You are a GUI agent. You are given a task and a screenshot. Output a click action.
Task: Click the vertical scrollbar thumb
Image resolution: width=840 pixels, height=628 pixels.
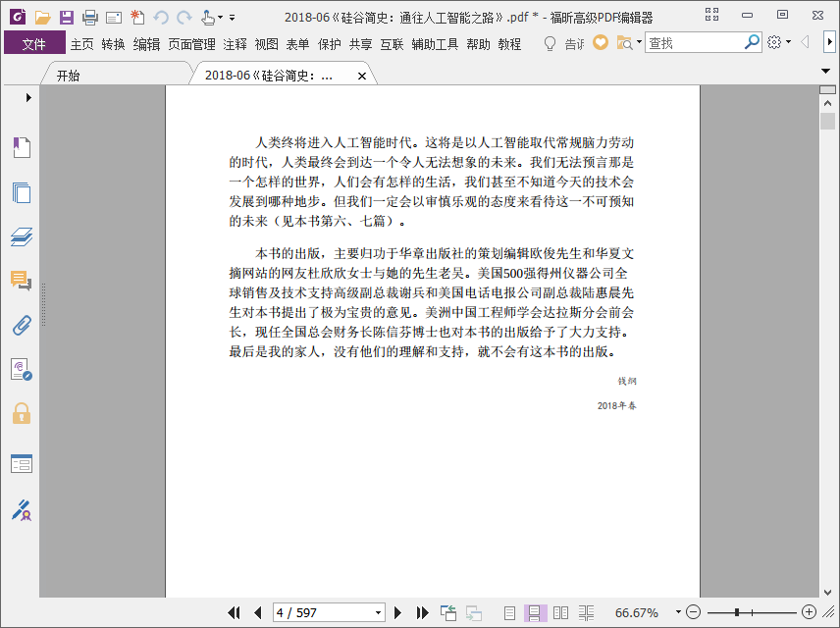(827, 121)
